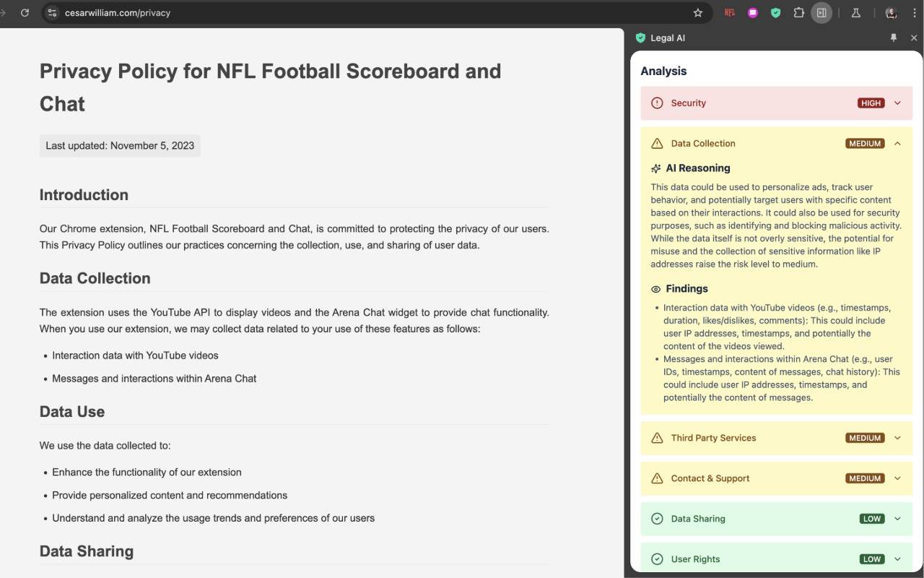The width and height of the screenshot is (924, 578).
Task: Expand the Data Sharing chevron
Action: [x=898, y=519]
